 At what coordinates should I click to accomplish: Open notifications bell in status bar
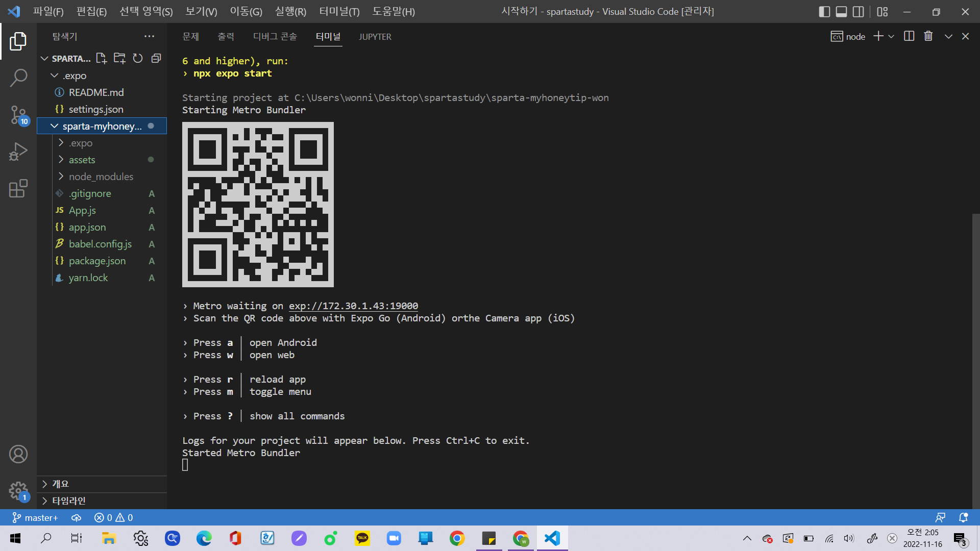tap(963, 518)
